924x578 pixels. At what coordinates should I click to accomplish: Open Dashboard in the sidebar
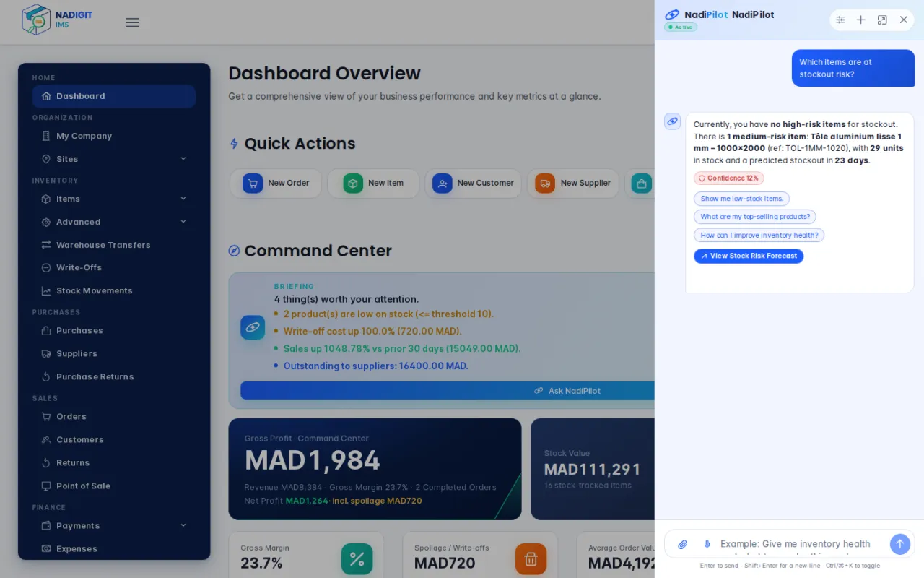coord(114,96)
